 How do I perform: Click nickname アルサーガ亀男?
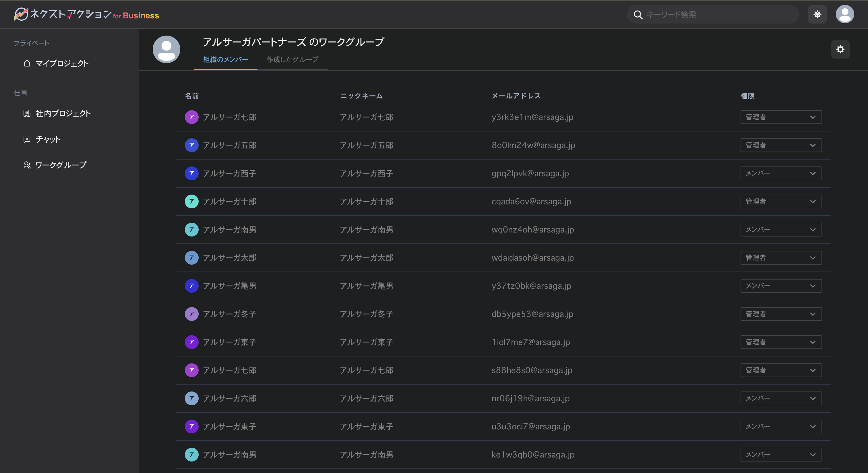[366, 286]
